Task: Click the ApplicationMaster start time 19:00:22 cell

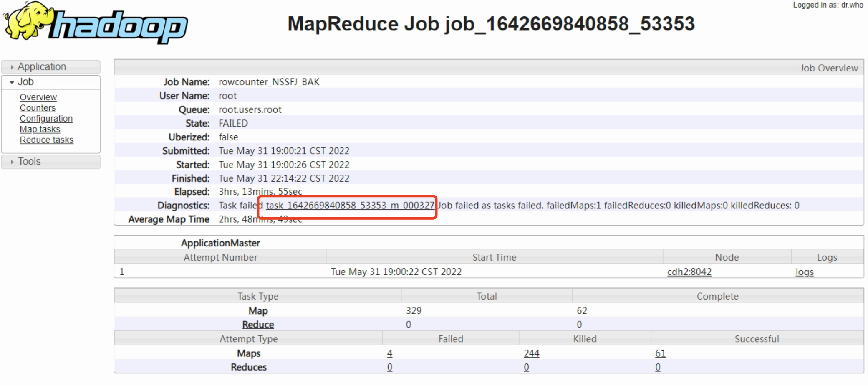Action: (x=396, y=272)
